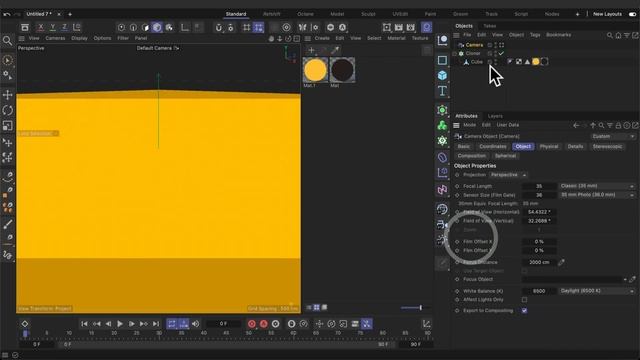The width and height of the screenshot is (640, 360).
Task: Switch to the Layers tab
Action: 495,116
